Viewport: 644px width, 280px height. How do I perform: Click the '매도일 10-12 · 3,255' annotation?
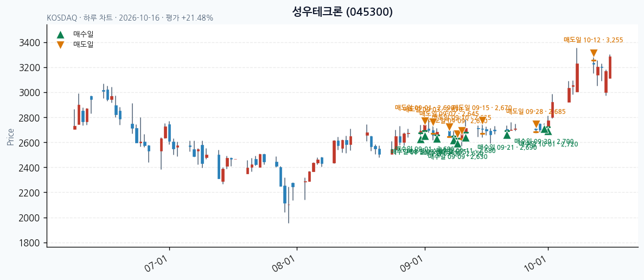[594, 40]
